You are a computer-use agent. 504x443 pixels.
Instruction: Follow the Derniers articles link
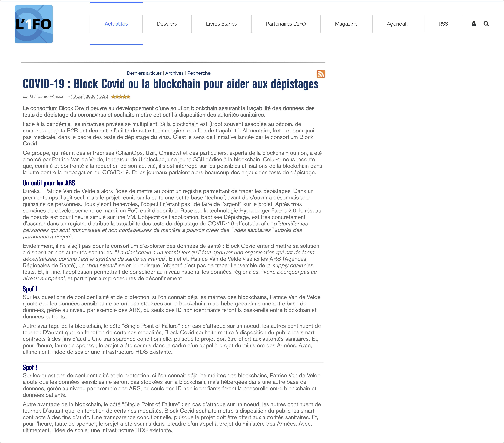[x=144, y=73]
